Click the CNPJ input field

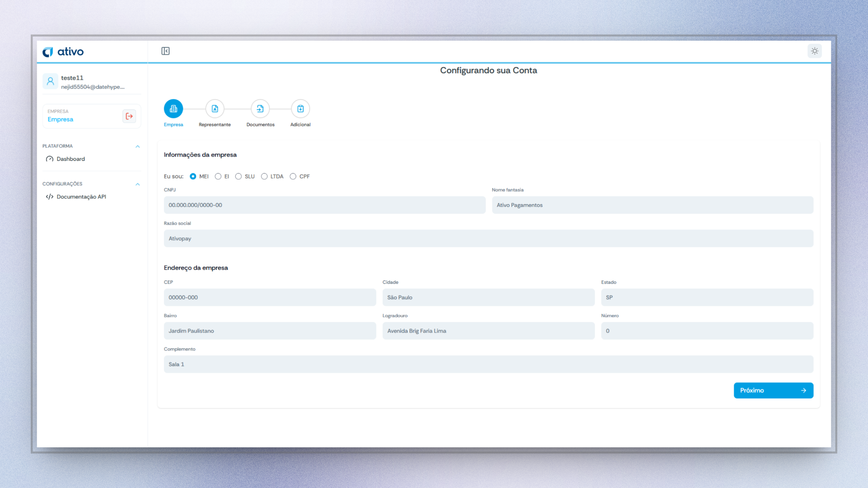(x=324, y=205)
